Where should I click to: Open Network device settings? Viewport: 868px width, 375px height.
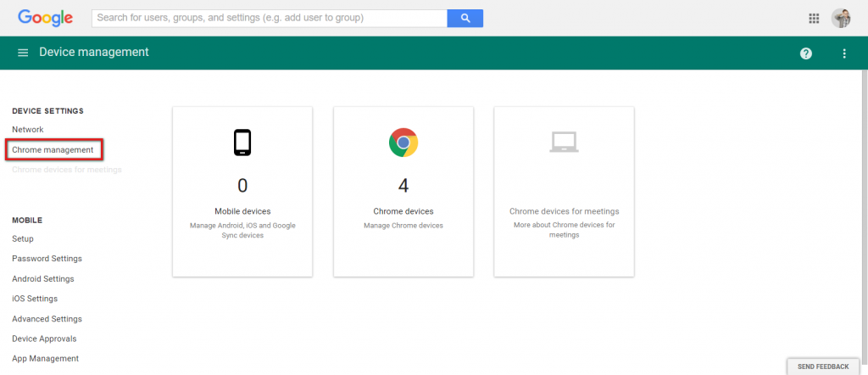(x=28, y=130)
